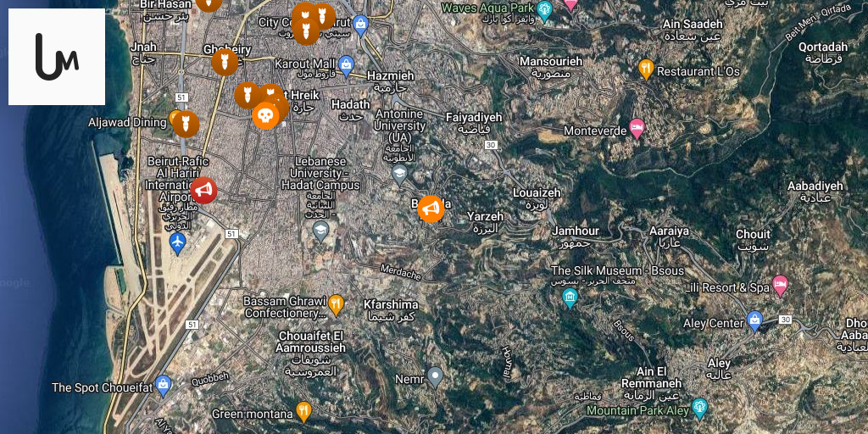Select the Silk Museum Bsous pin
Screen dimensions: 868x434
570,298
